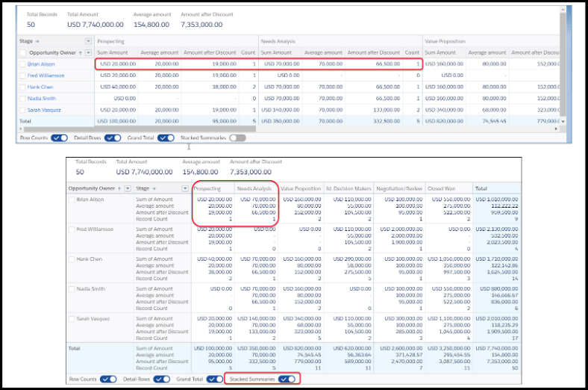Check the Fred Williamson row in bottom report

(x=72, y=229)
